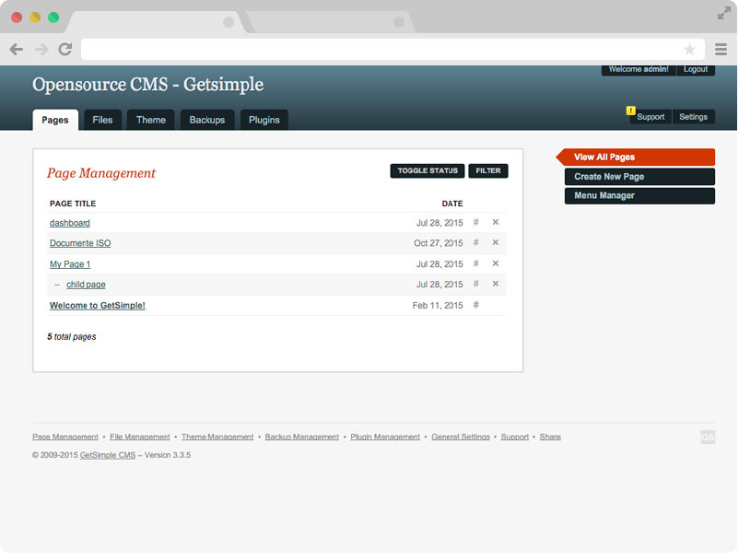The width and height of the screenshot is (739, 560).
Task: Select Create New Page in sidebar
Action: [639, 177]
